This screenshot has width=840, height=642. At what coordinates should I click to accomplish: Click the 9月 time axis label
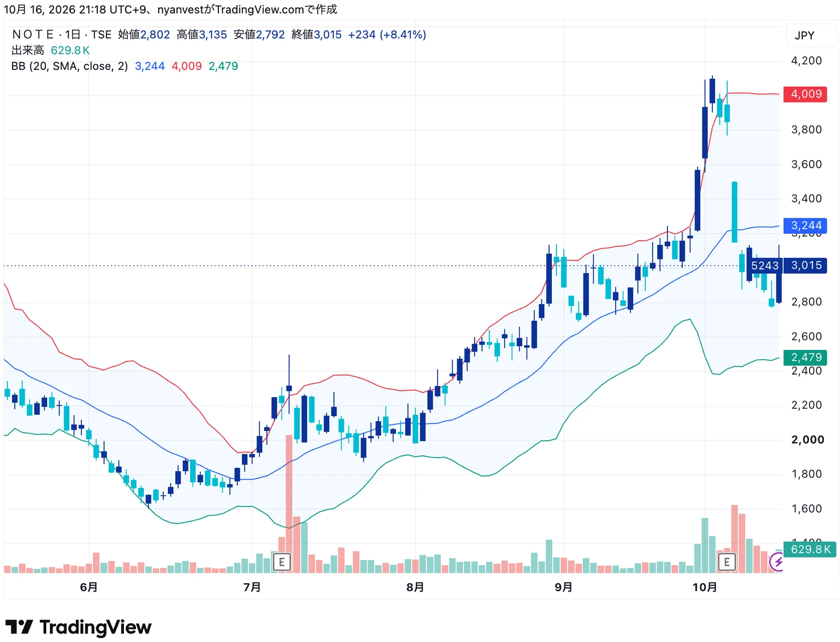coord(563,587)
